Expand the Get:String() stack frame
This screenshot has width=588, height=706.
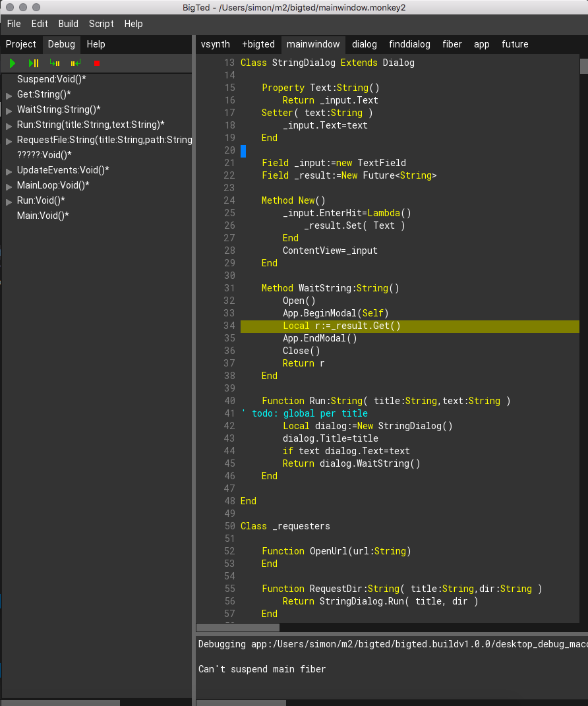pos(9,96)
